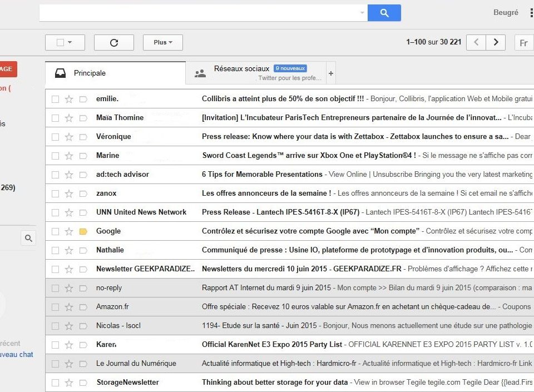The image size is (534, 392).
Task: Click the yellow importance marker on Google email
Action: [x=83, y=232]
